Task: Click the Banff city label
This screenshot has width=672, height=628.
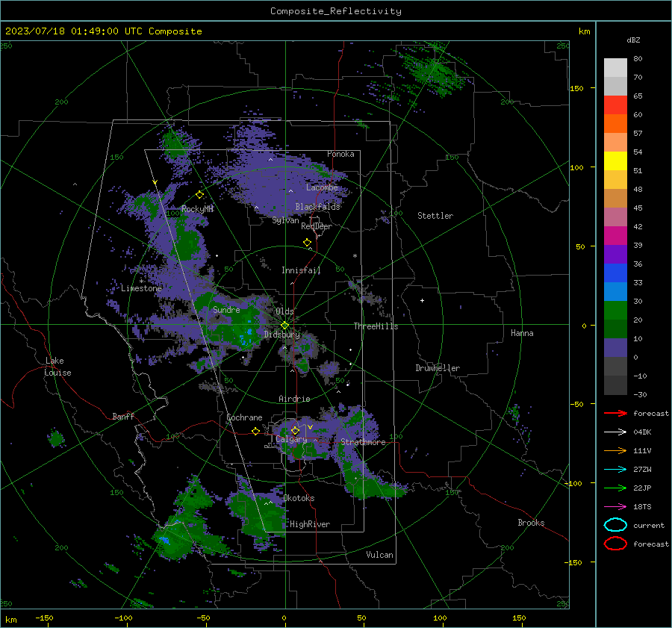Action: [x=123, y=416]
